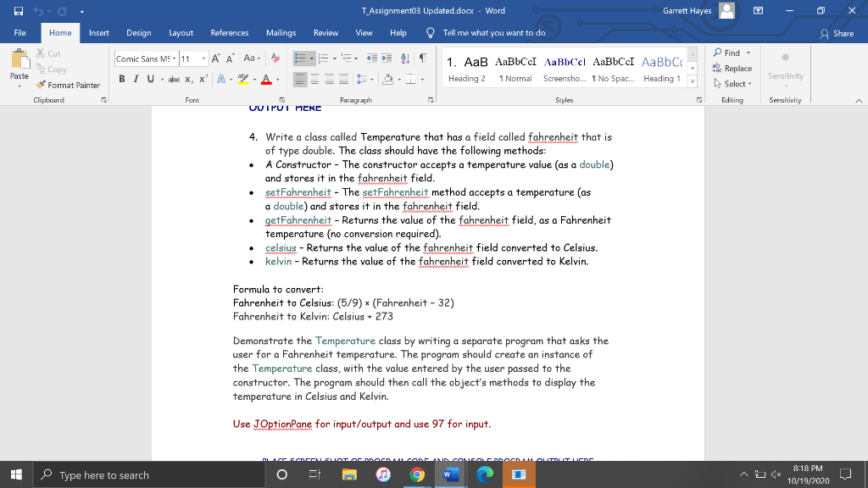Toggle italic formatting

[136, 78]
